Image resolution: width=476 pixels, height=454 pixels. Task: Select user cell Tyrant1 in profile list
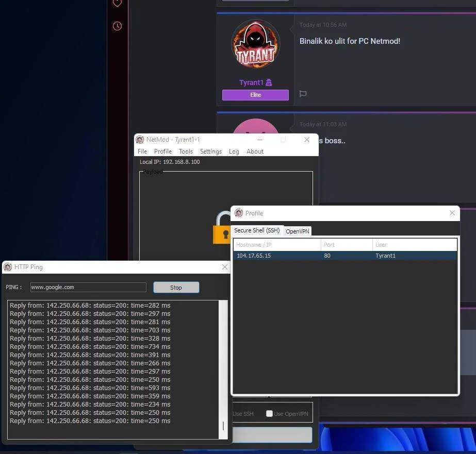click(385, 256)
